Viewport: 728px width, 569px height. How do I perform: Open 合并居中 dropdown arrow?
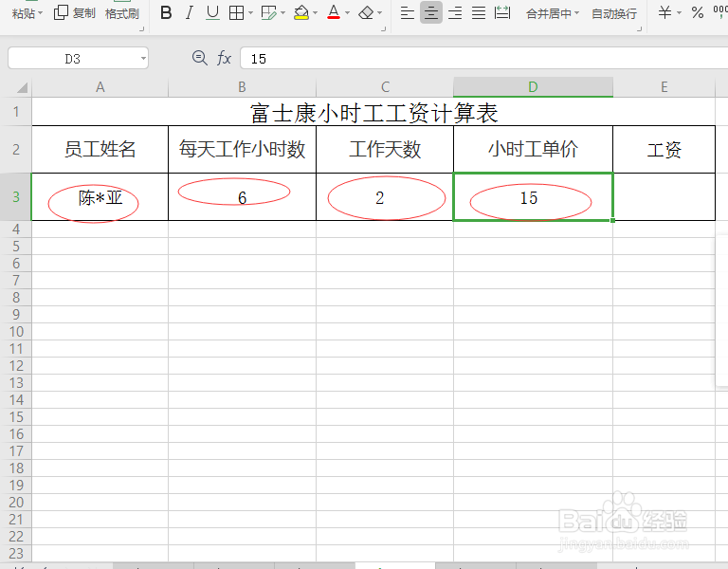point(577,13)
